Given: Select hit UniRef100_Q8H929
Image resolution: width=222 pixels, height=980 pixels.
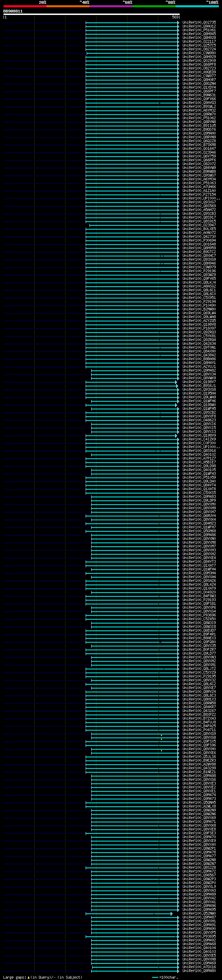Looking at the screenshot, I should (199, 57).
